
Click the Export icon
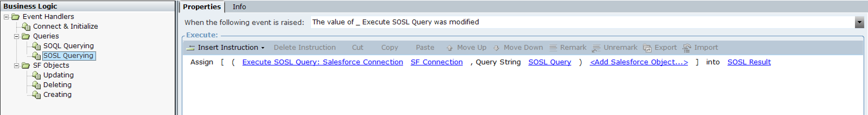(x=647, y=48)
